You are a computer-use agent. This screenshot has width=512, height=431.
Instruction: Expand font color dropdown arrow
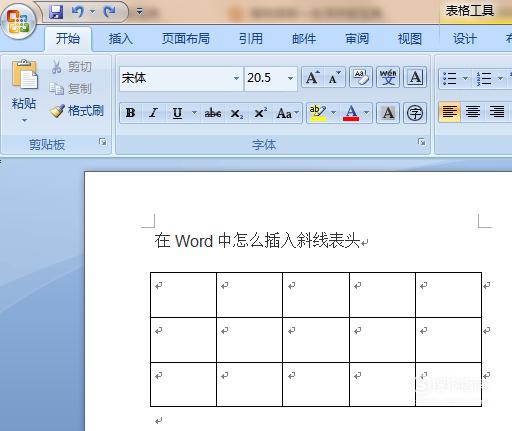366,113
